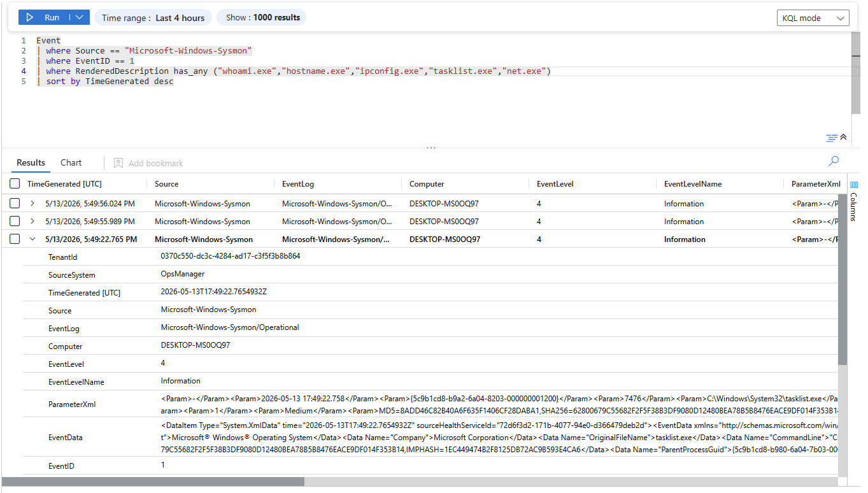868x493 pixels.
Task: Open the KQL mode dropdown
Action: click(x=813, y=18)
